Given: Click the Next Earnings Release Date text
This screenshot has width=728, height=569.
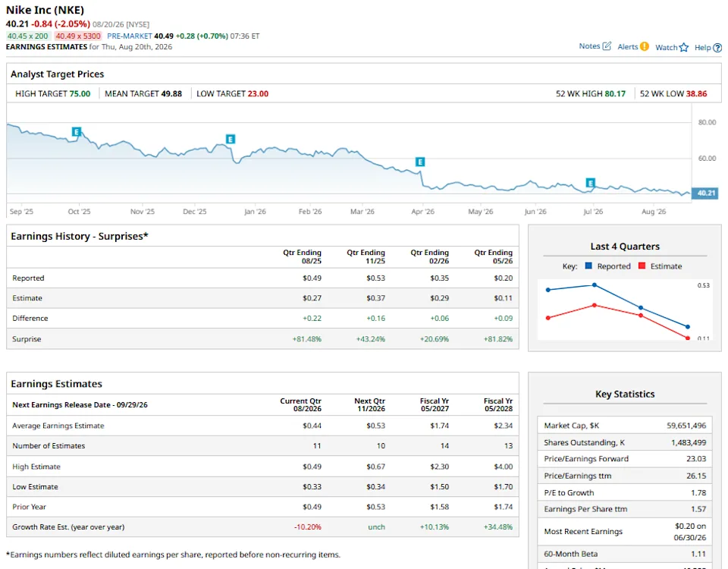Looking at the screenshot, I should [x=80, y=404].
